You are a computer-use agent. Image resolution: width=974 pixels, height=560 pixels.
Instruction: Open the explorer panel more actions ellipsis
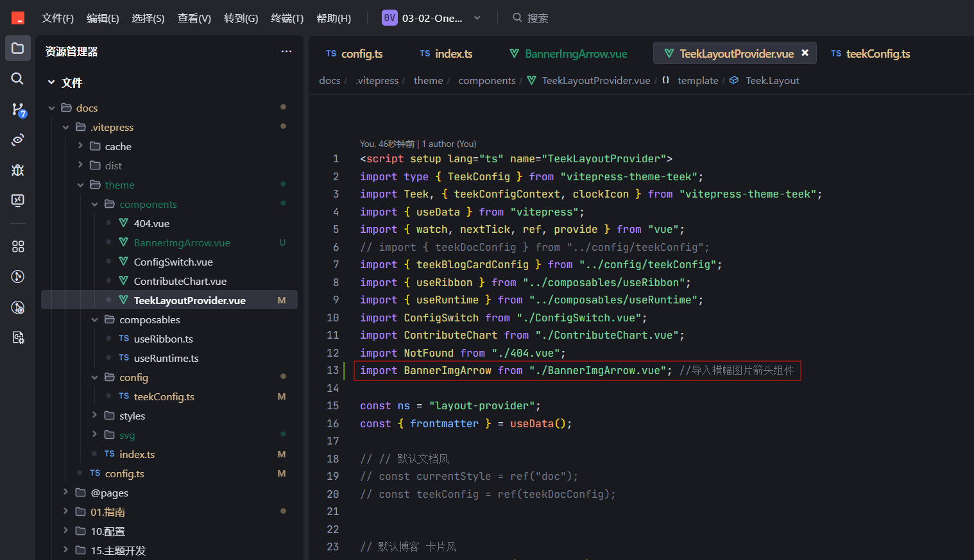286,51
